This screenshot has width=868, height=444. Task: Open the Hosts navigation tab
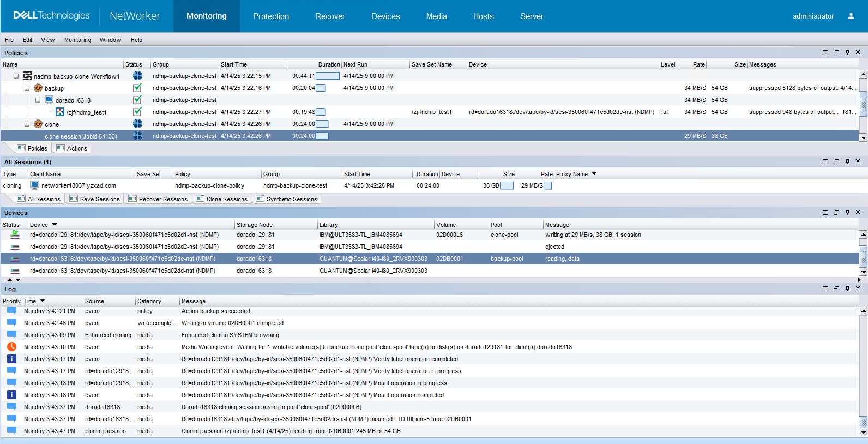484,16
